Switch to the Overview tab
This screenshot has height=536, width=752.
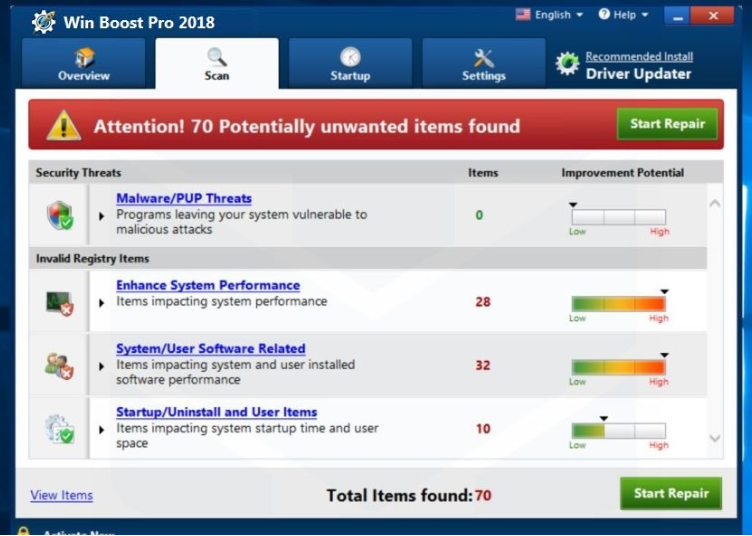pyautogui.click(x=83, y=63)
